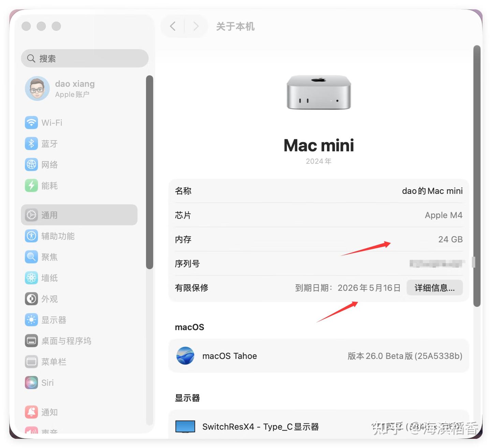Select the Energy (能耗) icon
Image resolution: width=491 pixels, height=448 pixels.
point(31,186)
